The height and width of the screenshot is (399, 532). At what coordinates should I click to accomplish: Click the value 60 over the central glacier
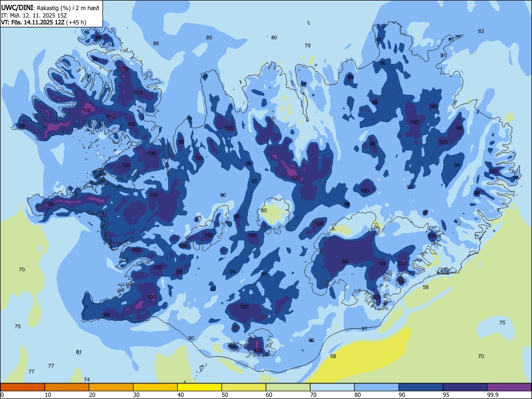point(264,210)
